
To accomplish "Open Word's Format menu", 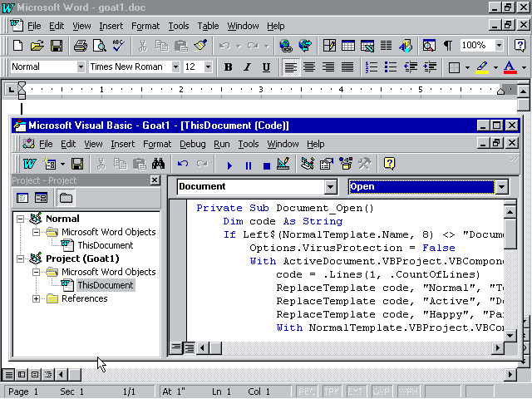I will tap(145, 26).
